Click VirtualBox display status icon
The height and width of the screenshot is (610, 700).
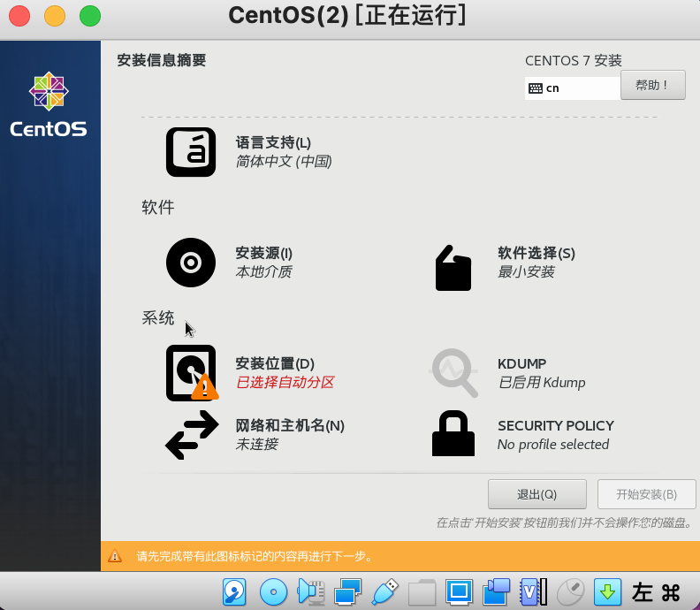[459, 592]
